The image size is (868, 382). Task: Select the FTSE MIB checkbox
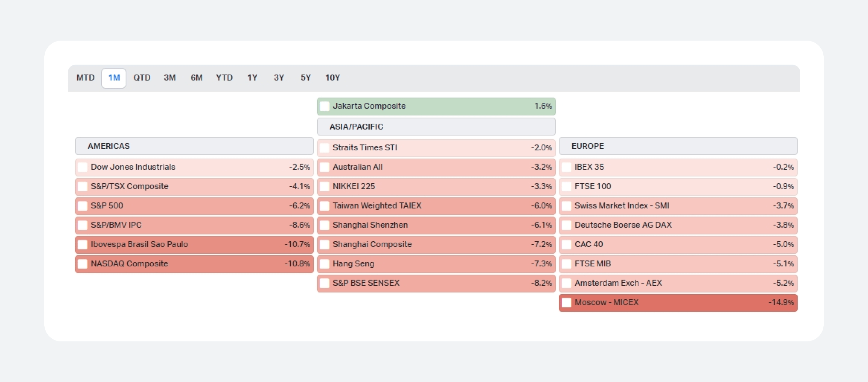coord(566,264)
